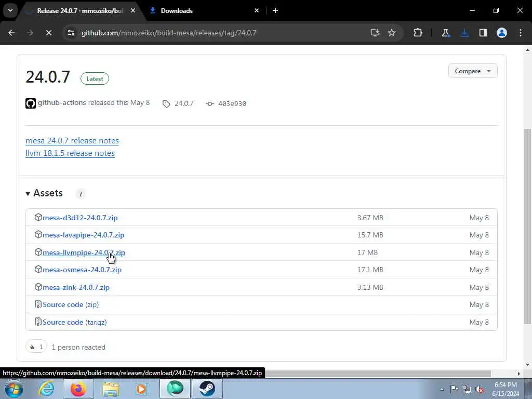Viewport: 532px width, 399px height.
Task: Click the address bar URL
Action: point(169,33)
